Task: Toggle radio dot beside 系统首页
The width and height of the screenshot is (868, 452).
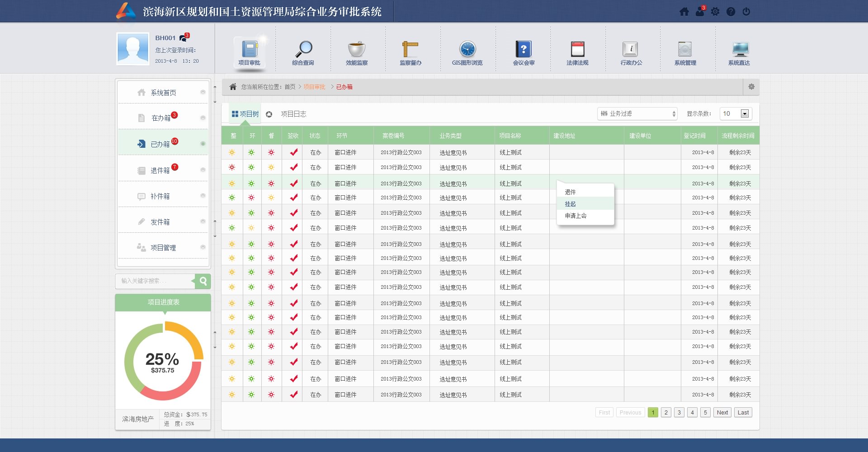Action: tap(203, 92)
